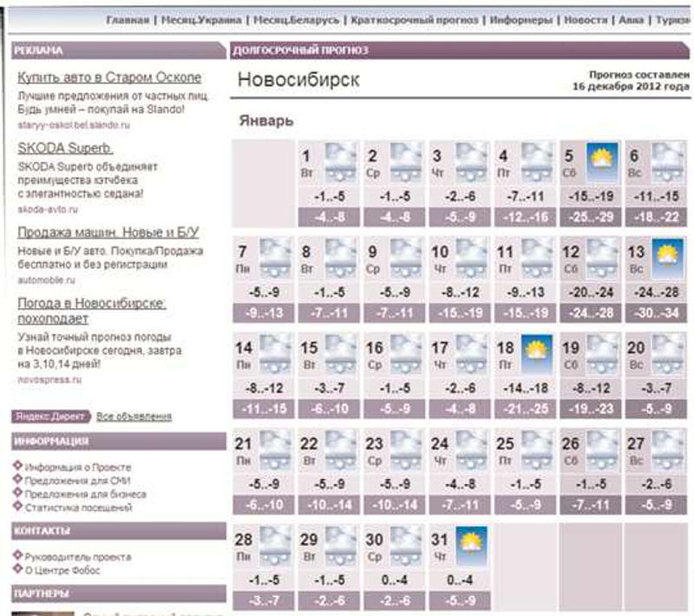
Task: Click the snow cloud icon on January 22
Action: (x=340, y=446)
